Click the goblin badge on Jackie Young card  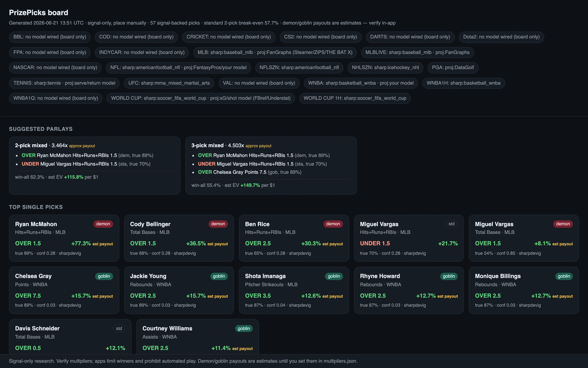coord(219,276)
